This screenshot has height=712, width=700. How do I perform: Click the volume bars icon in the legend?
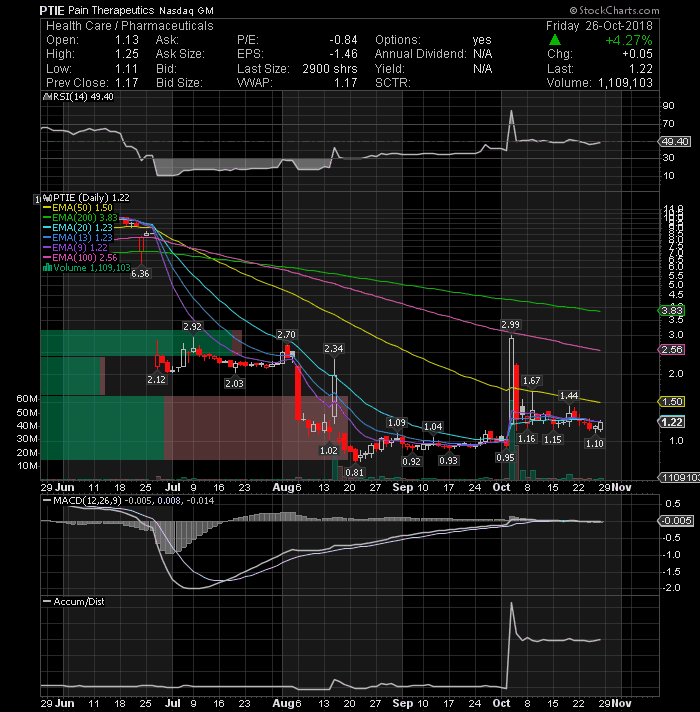[x=47, y=268]
